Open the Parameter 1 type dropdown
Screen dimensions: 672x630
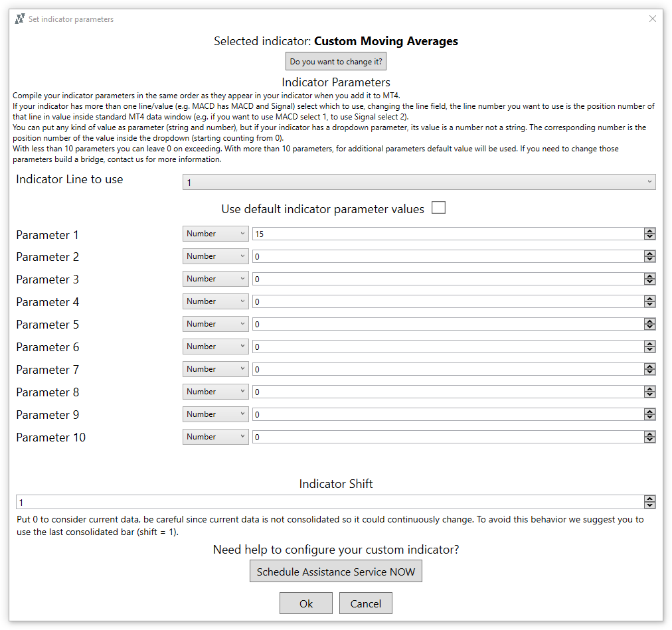tap(215, 233)
